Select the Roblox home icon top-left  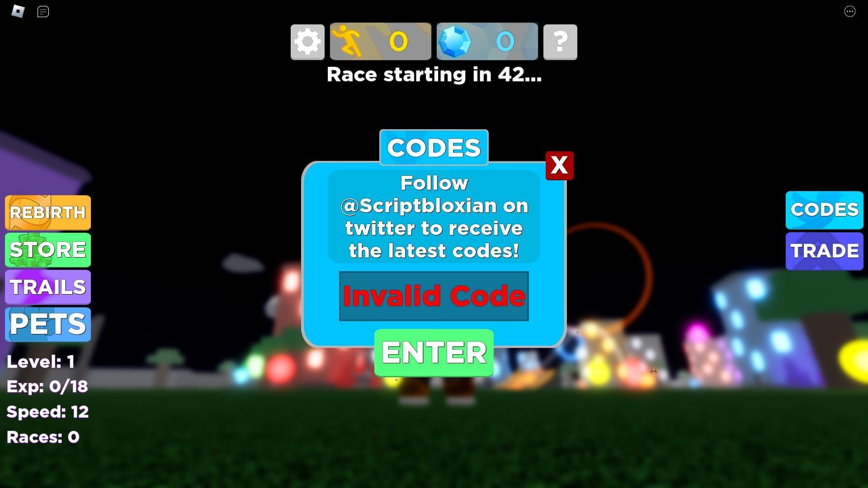17,10
